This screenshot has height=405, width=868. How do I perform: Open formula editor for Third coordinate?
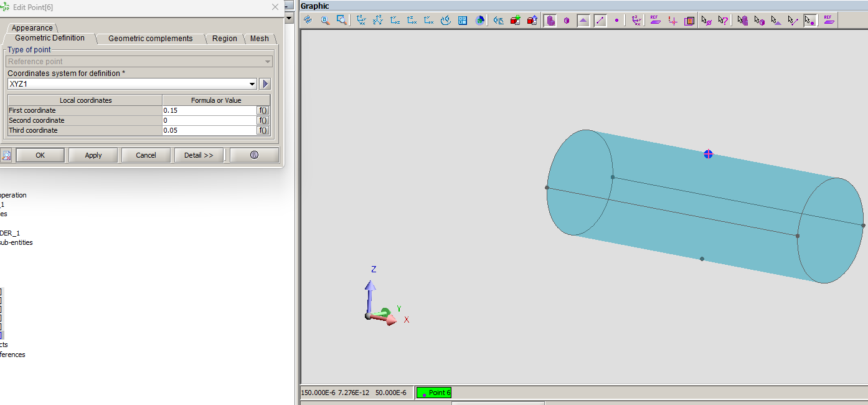pos(263,130)
